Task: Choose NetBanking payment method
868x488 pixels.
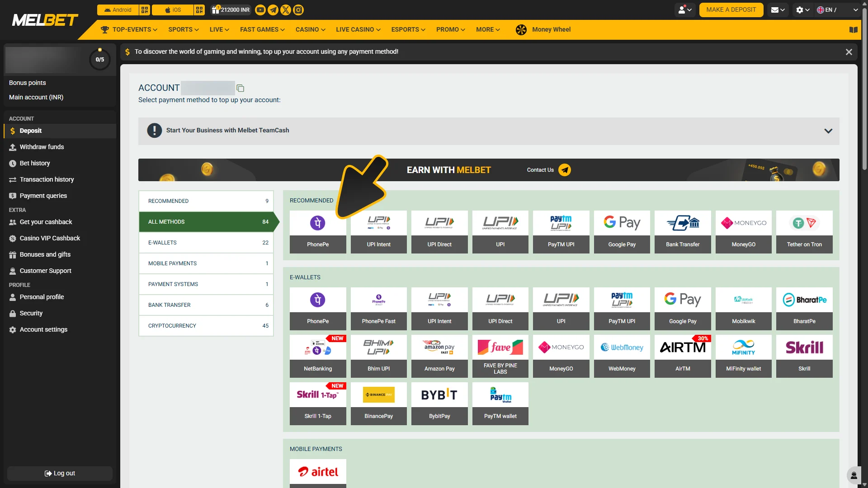Action: point(318,356)
